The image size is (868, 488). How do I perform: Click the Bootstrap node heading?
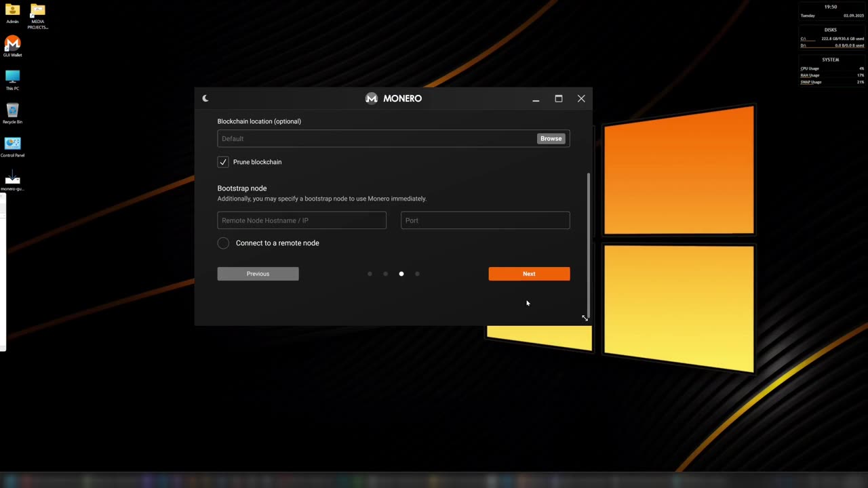[242, 188]
